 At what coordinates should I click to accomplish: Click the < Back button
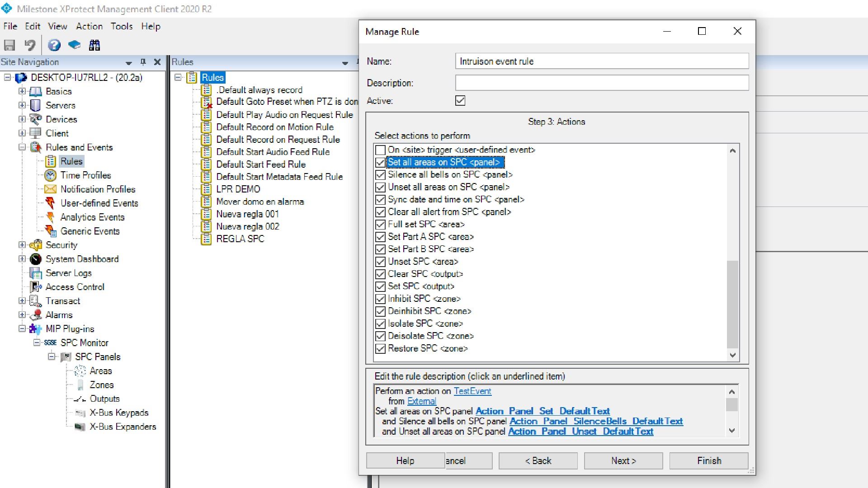(x=538, y=461)
